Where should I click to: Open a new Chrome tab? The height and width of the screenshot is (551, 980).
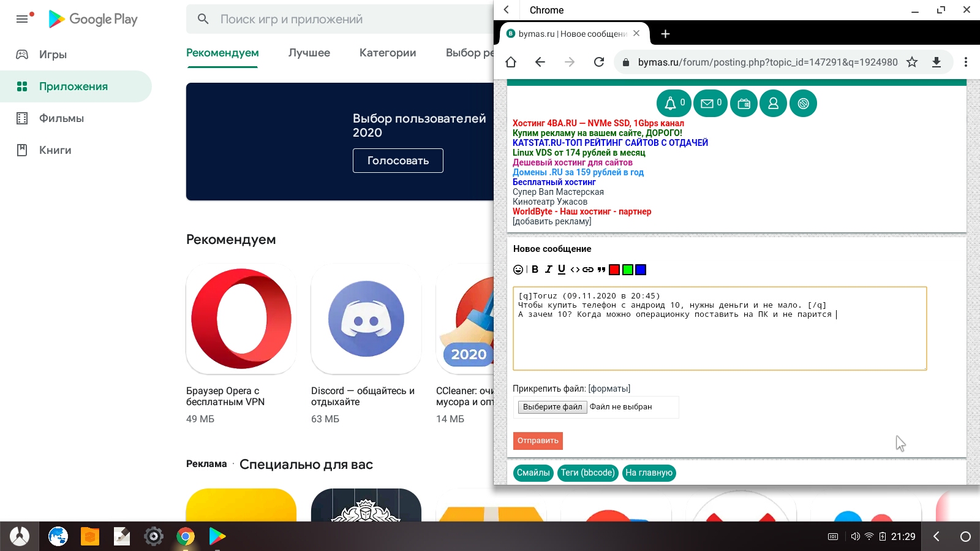(x=665, y=34)
